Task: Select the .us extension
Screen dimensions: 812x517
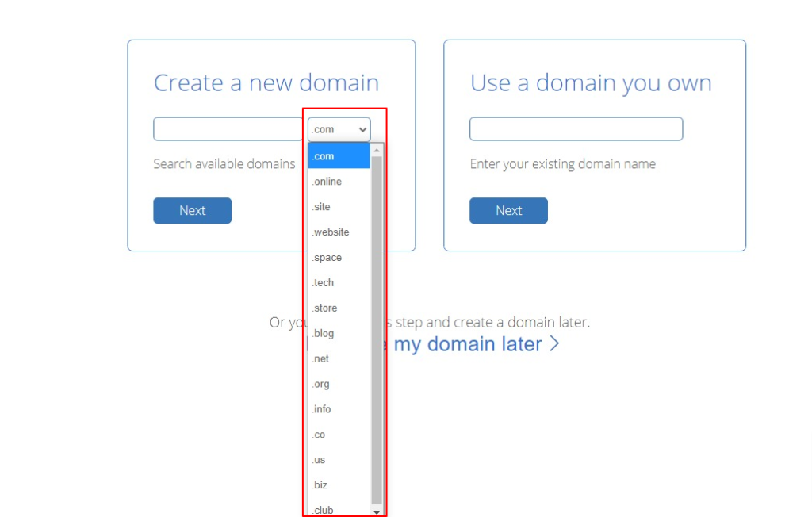Action: (x=339, y=460)
